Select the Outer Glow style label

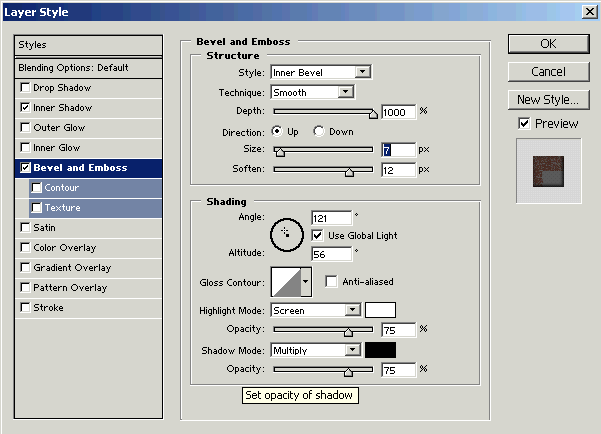(59, 128)
